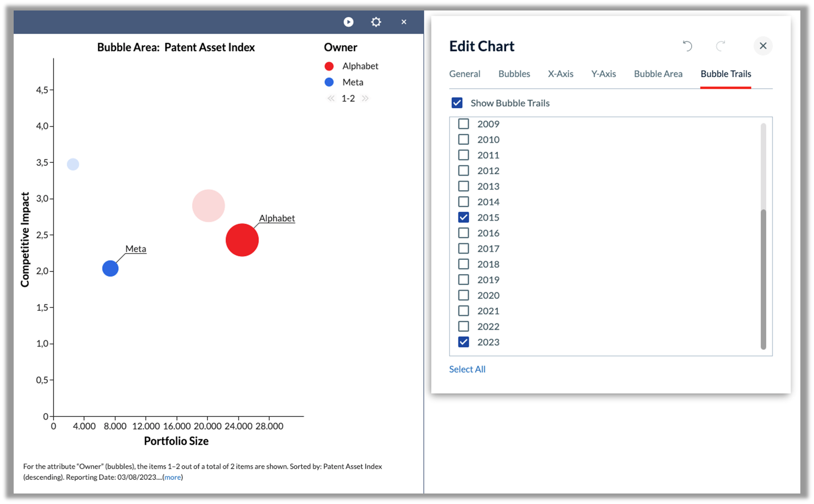Screen dimensions: 814x504
Task: Enable the 2019 trail year
Action: point(464,280)
